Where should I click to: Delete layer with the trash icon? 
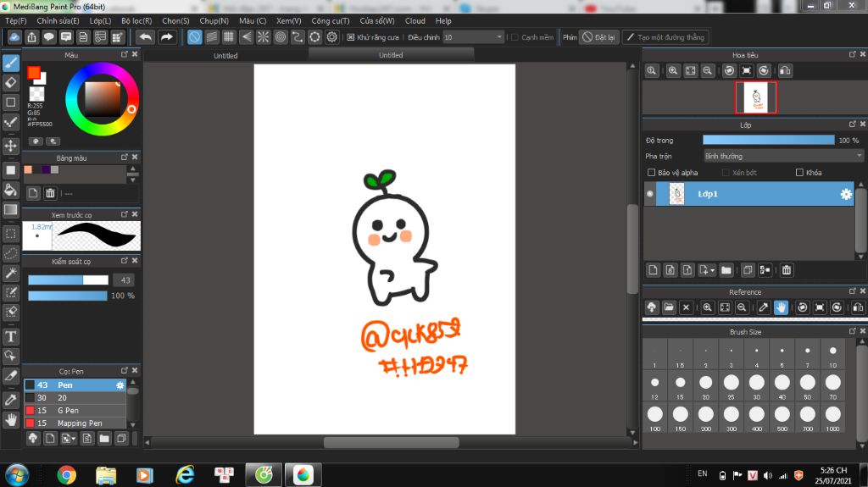pos(787,270)
